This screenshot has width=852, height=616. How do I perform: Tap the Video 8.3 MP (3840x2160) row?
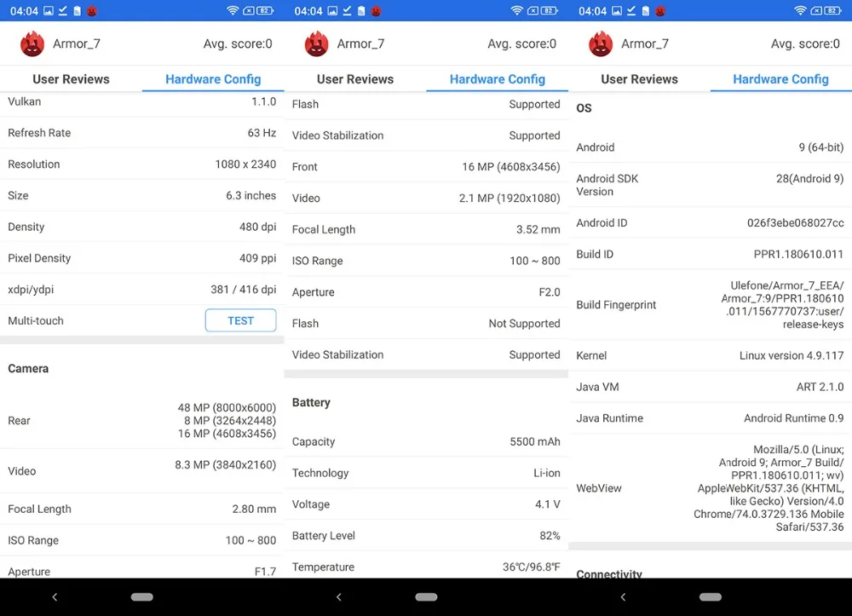(141, 471)
